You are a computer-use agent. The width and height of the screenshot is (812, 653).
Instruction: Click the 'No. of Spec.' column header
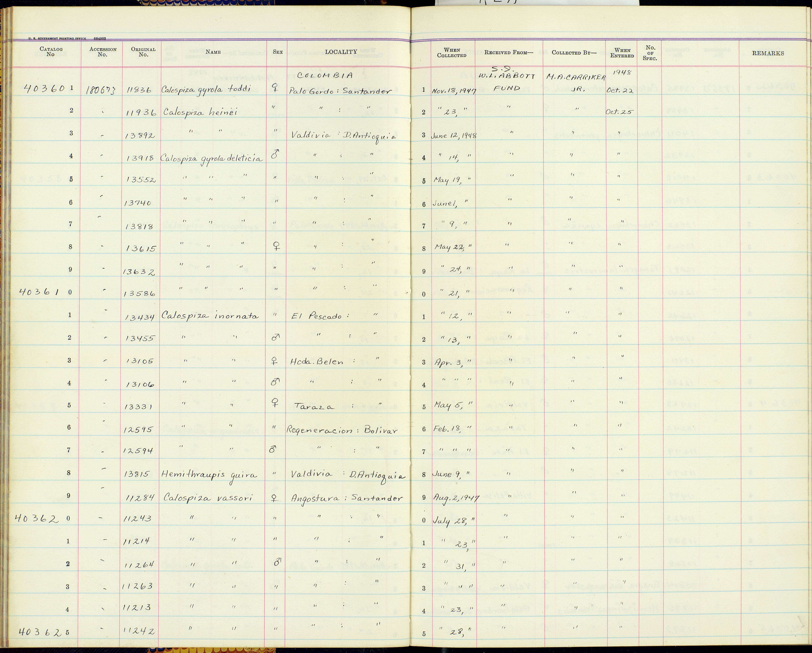[650, 53]
